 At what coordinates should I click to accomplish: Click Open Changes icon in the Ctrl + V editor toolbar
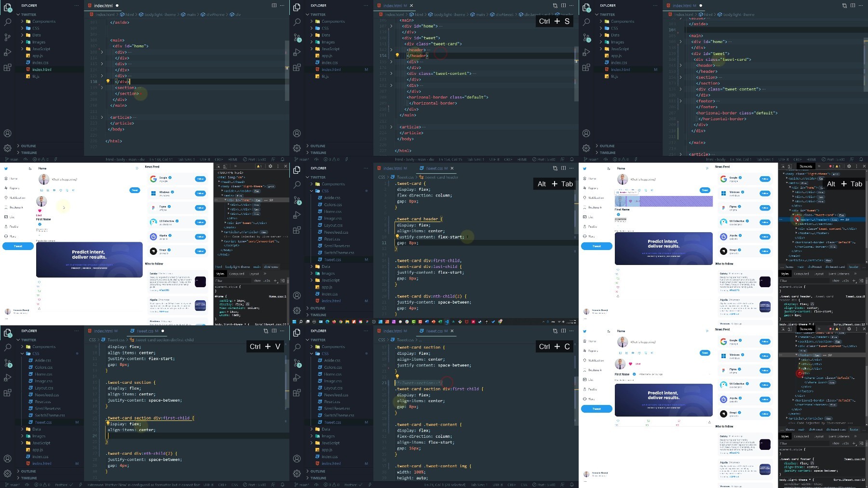click(266, 331)
